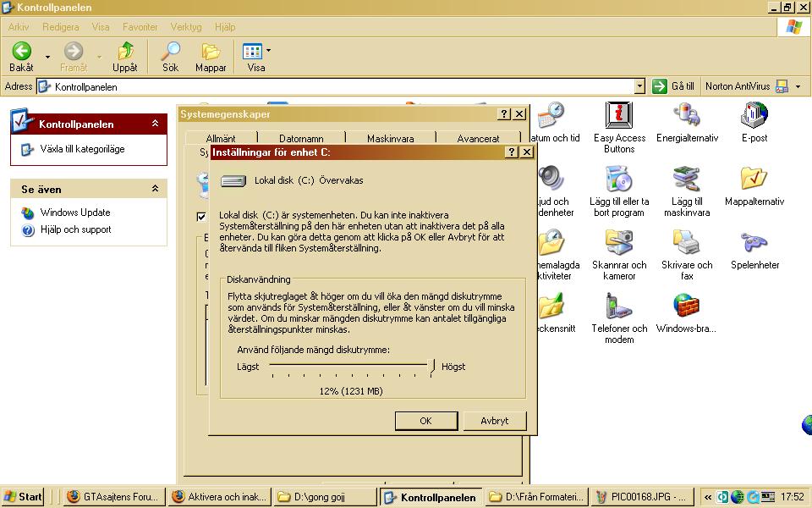
Task: Click the disk space usage slider
Action: point(352,367)
